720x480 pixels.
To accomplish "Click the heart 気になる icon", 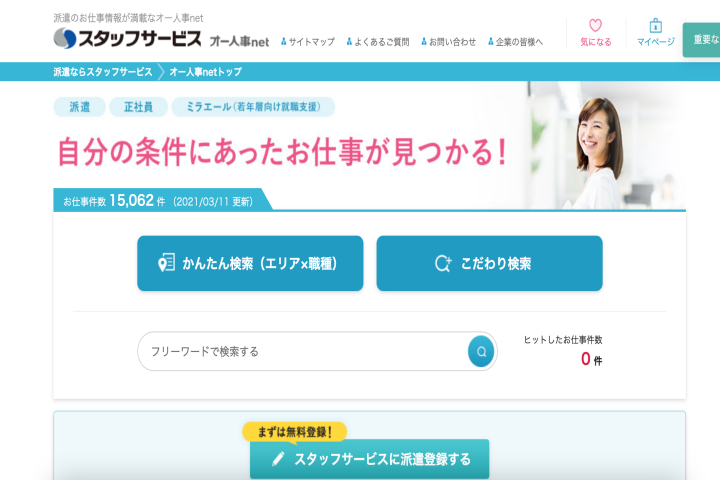I will click(x=595, y=26).
